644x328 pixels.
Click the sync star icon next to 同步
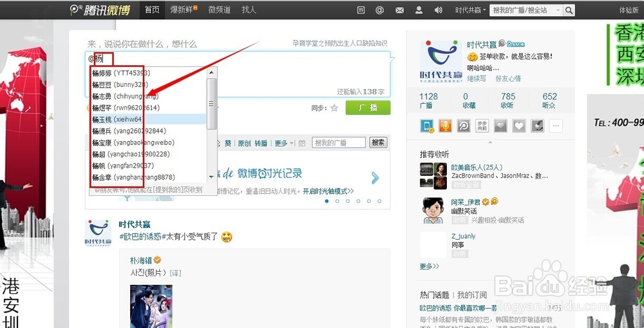coord(334,108)
